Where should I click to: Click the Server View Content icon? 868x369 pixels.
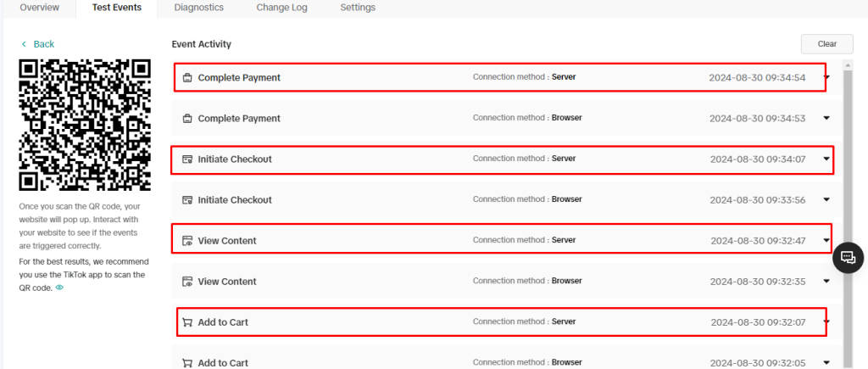coord(187,241)
